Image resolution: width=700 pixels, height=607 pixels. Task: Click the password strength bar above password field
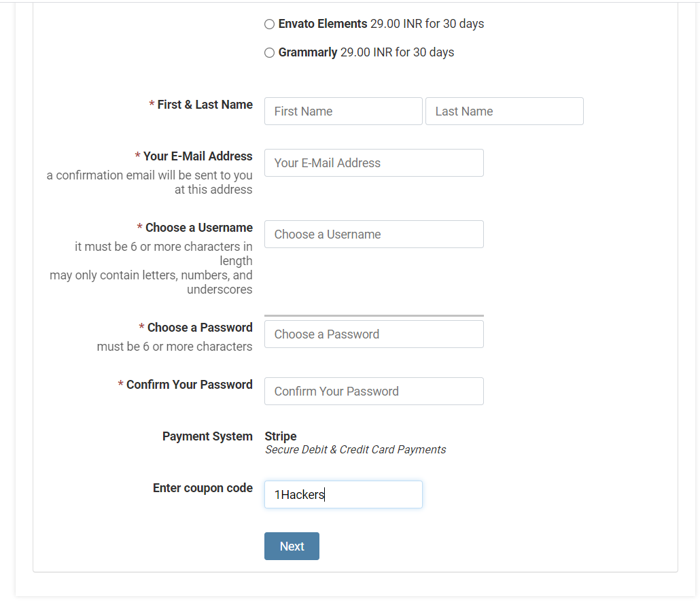[x=374, y=316]
